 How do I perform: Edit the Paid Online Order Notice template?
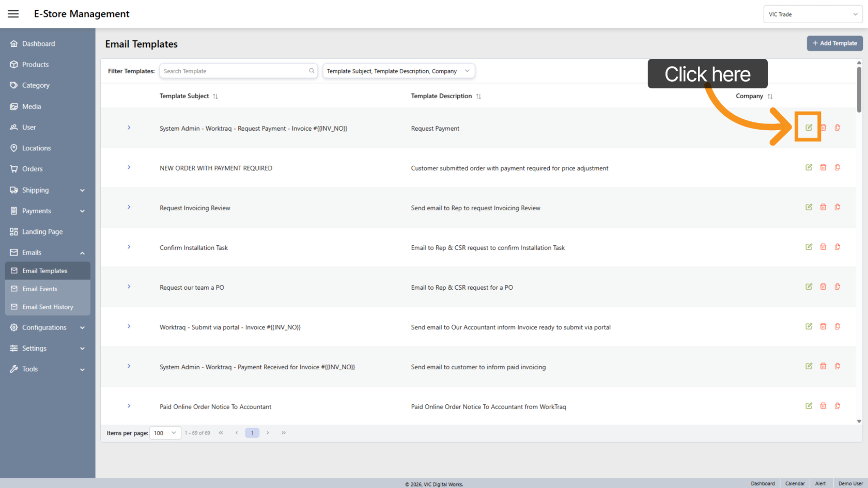coord(809,406)
